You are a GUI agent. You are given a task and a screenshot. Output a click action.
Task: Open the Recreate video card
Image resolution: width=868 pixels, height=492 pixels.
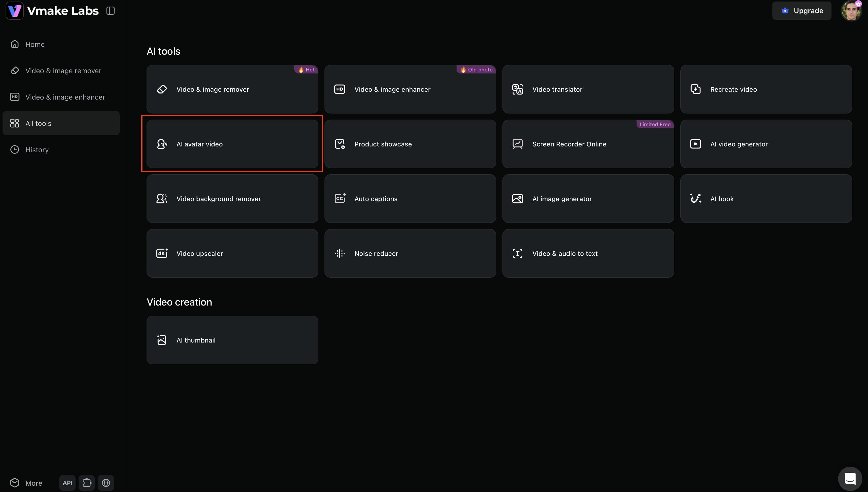click(766, 89)
